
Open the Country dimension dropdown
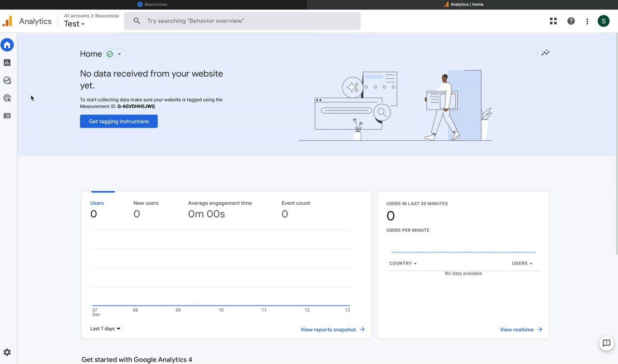click(403, 264)
